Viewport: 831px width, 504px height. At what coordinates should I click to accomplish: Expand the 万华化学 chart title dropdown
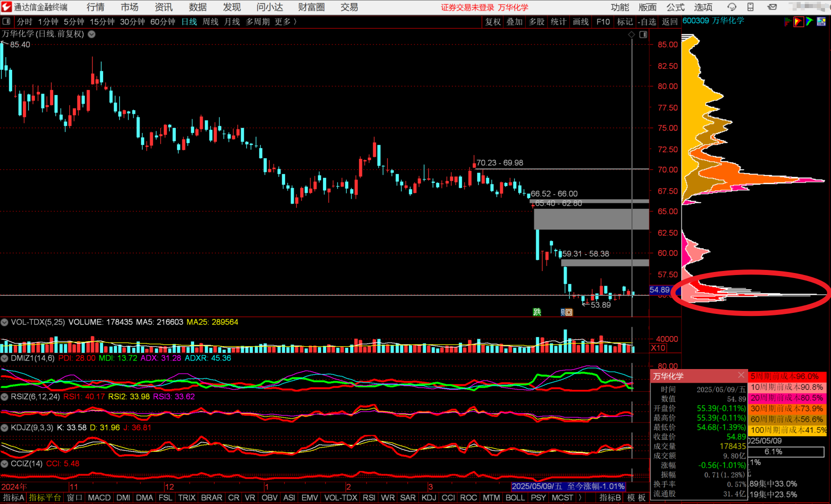pyautogui.click(x=91, y=34)
